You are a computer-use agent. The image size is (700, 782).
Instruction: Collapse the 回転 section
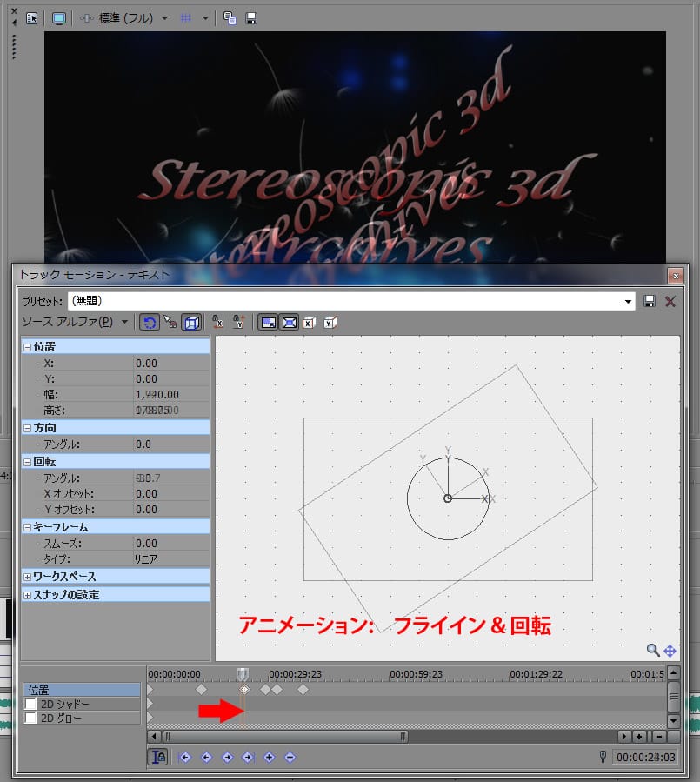coord(27,462)
